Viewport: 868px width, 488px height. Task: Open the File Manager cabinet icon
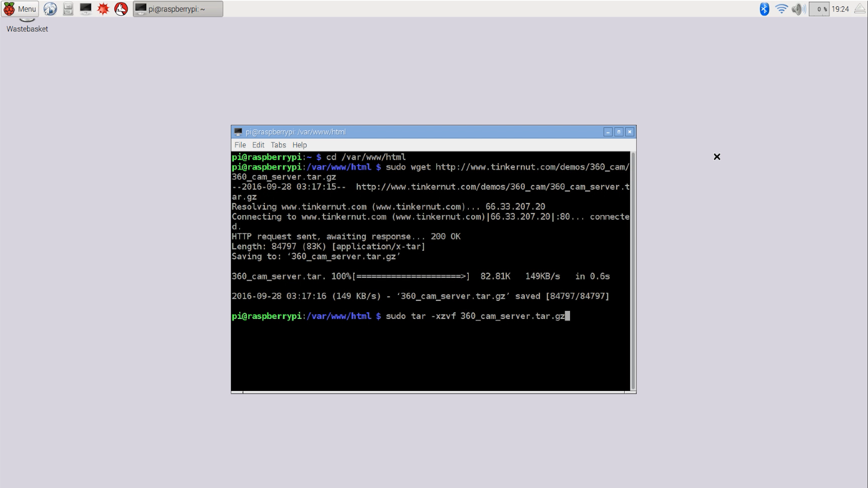click(x=68, y=9)
